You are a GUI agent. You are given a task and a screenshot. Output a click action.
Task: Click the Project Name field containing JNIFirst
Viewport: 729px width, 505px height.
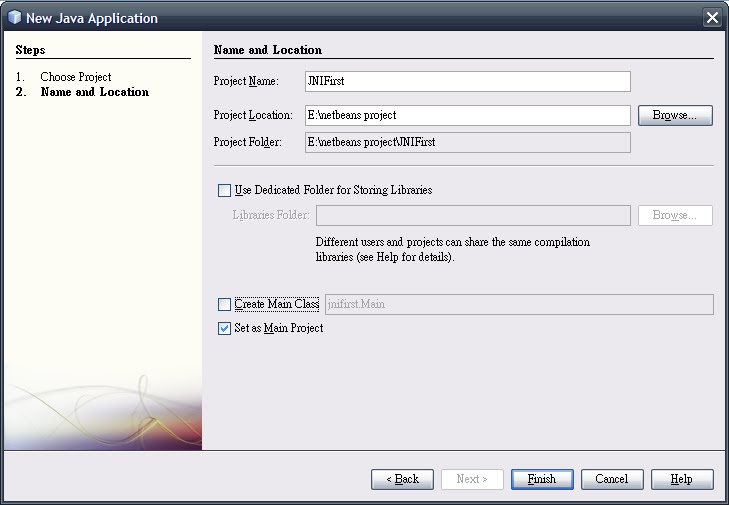click(x=468, y=81)
